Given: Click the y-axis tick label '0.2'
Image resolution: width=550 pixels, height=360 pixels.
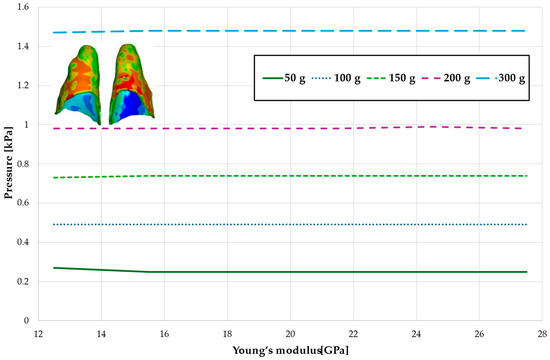Looking at the screenshot, I should (23, 281).
